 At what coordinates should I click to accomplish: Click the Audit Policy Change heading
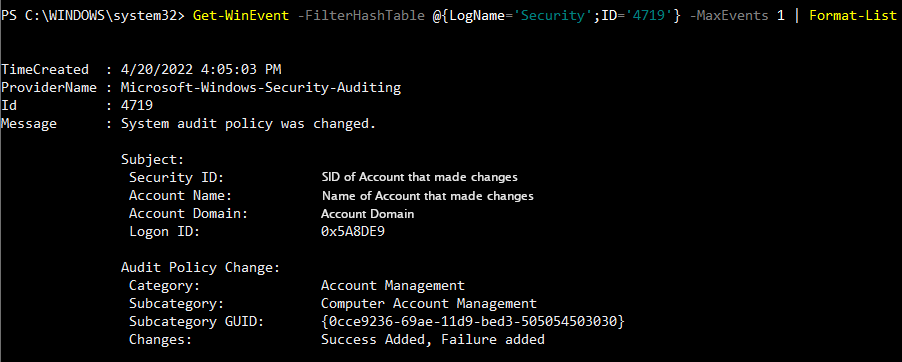[200, 268]
